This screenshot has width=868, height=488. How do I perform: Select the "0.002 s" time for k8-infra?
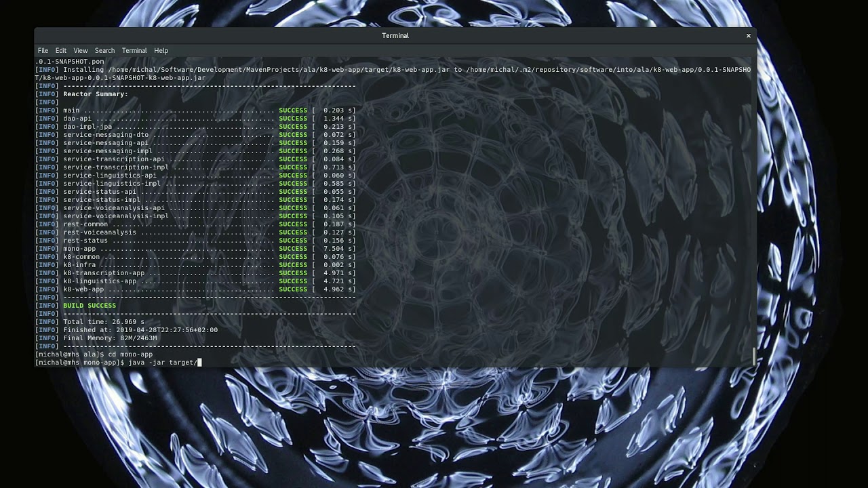click(x=338, y=265)
